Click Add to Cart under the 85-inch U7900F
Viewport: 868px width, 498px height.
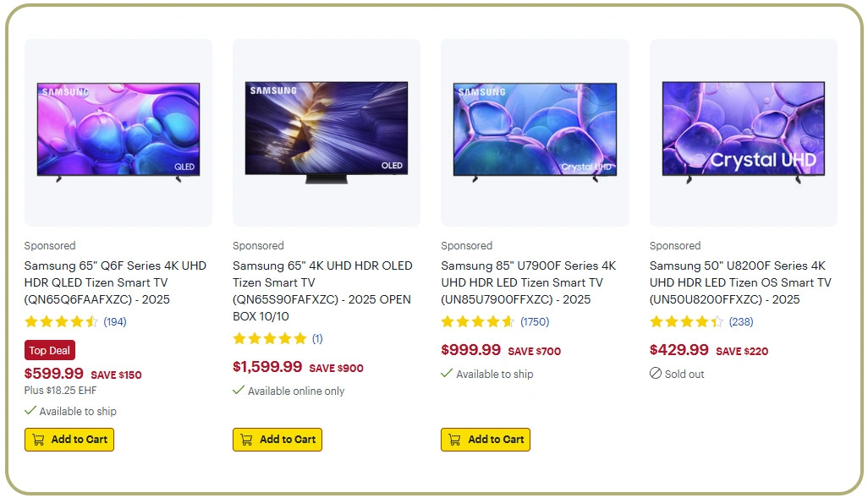click(x=485, y=439)
